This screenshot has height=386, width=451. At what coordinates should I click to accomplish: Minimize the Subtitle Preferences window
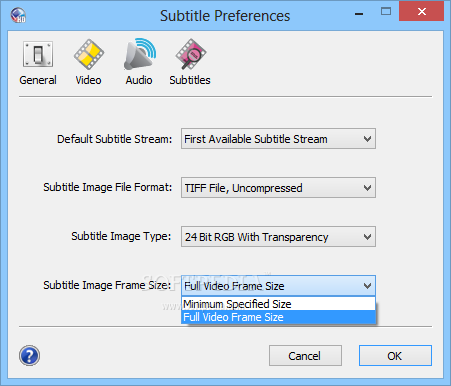[359, 13]
